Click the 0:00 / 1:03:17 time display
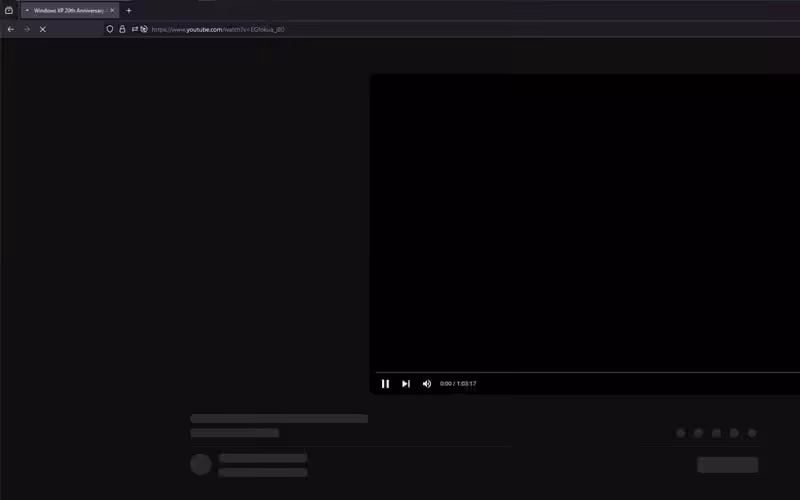Screen dimensions: 800x500 coord(458,384)
